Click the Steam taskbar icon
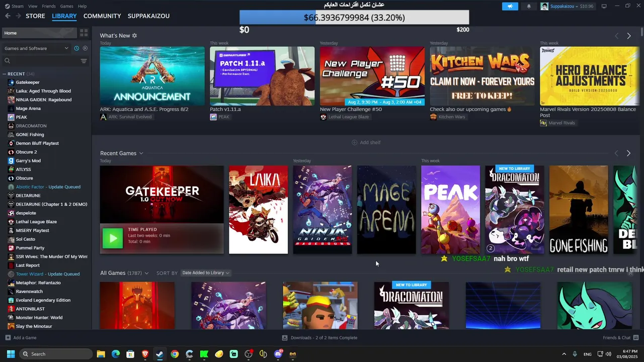The image size is (644, 362). coord(159,354)
